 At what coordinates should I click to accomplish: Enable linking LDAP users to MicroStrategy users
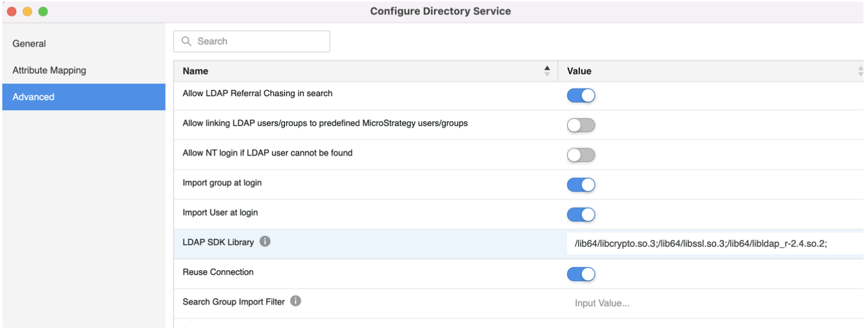581,125
